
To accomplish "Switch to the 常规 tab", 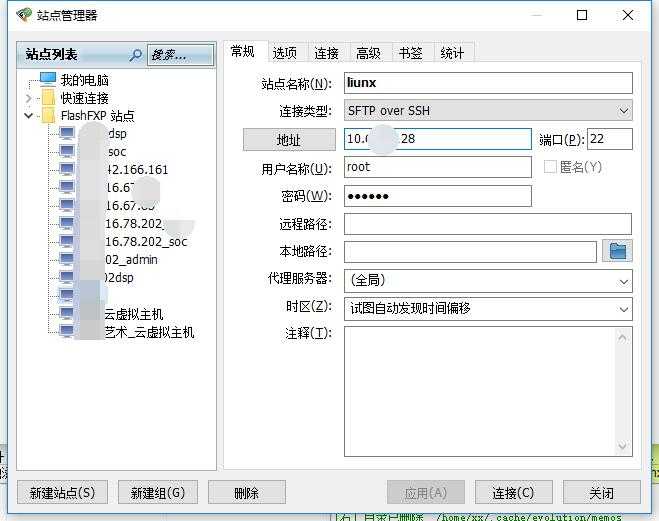I will pos(243,52).
